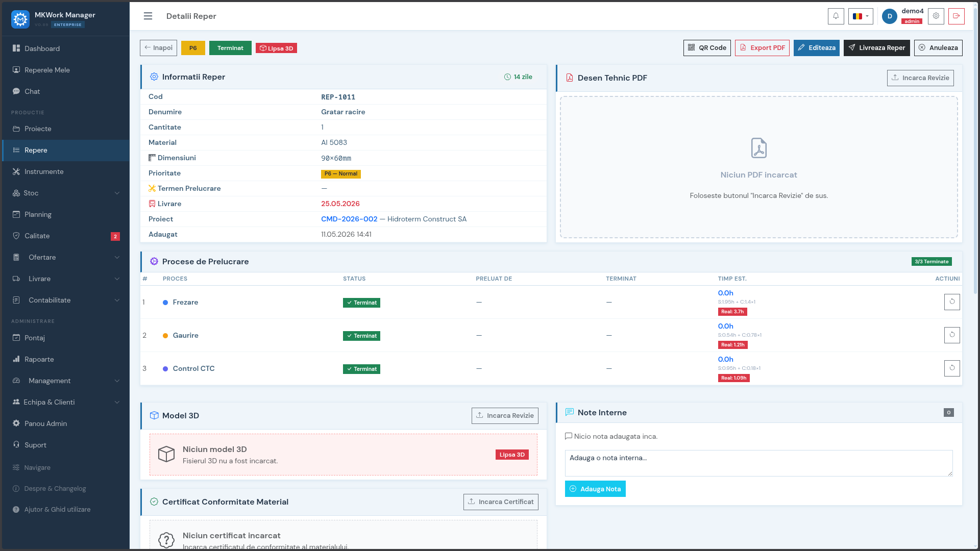Go to Reperele Mele
The height and width of the screenshot is (551, 980).
coord(66,70)
